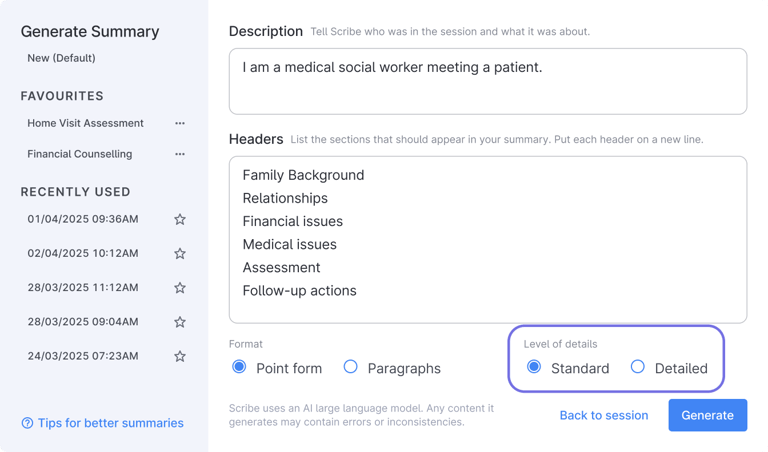Load Home Visit Assessment favourite

[86, 123]
